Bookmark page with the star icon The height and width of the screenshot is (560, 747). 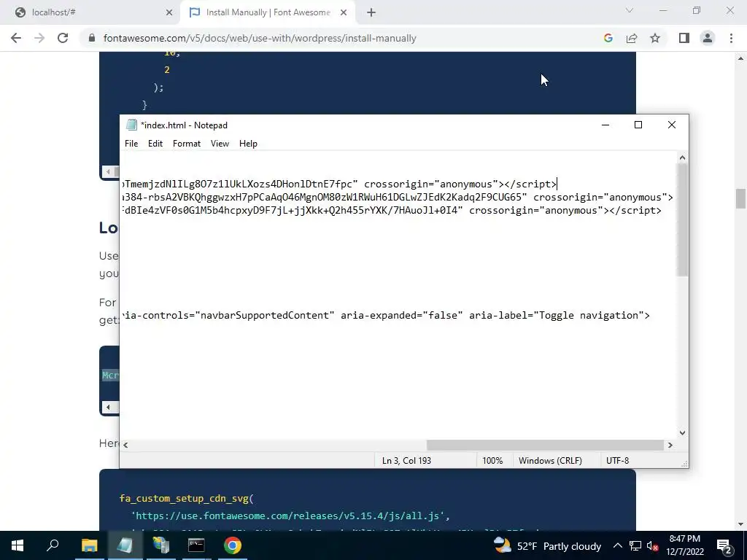[655, 38]
